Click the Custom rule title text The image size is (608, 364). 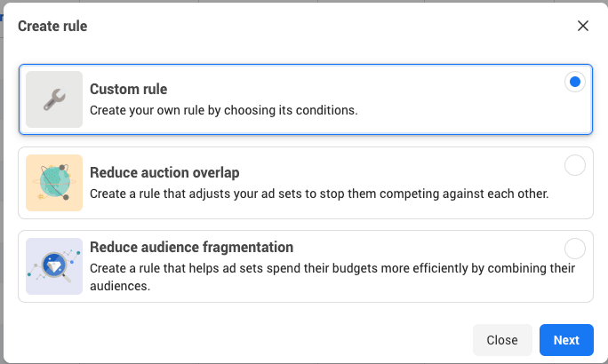pyautogui.click(x=128, y=89)
